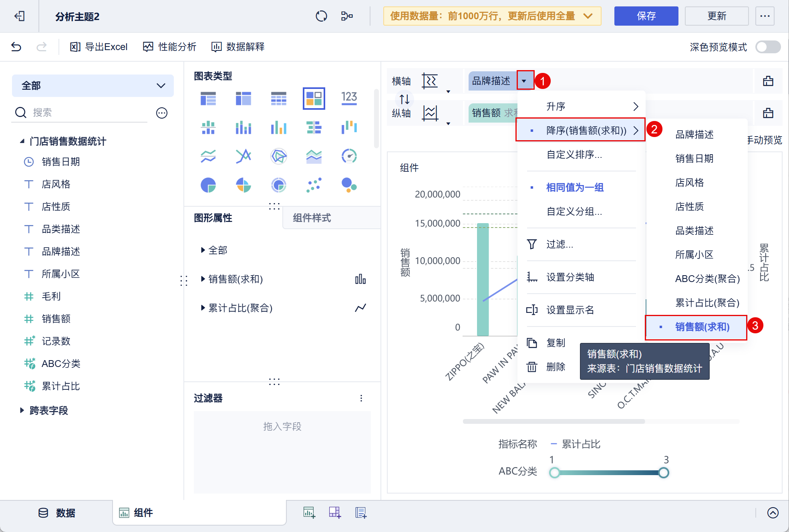Click the right handle of ABC分类 slider
This screenshot has width=789, height=532.
pyautogui.click(x=663, y=473)
